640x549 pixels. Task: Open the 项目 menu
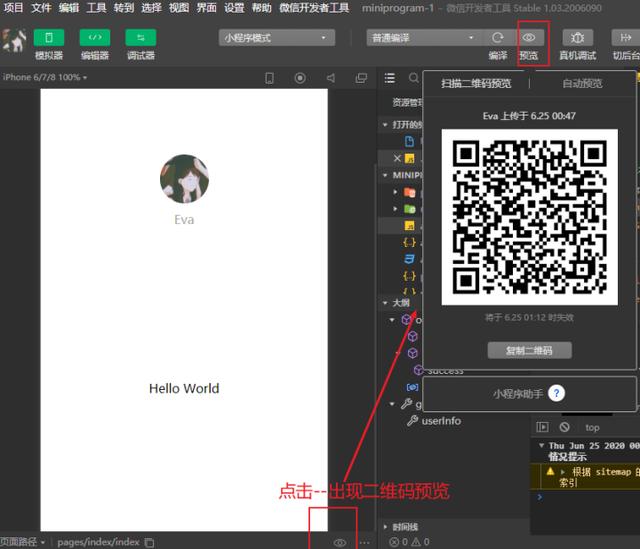click(x=13, y=8)
